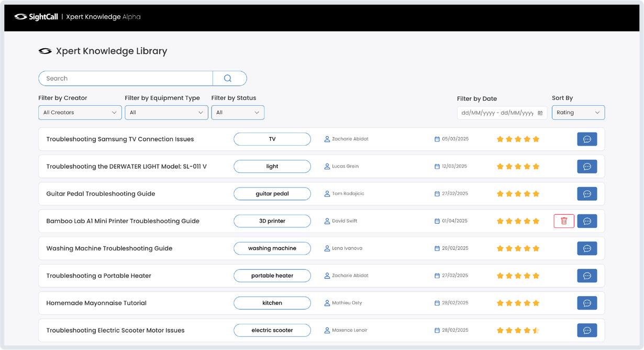The image size is (644, 350).
Task: Click the Filter by Date range field
Action: [x=497, y=113]
